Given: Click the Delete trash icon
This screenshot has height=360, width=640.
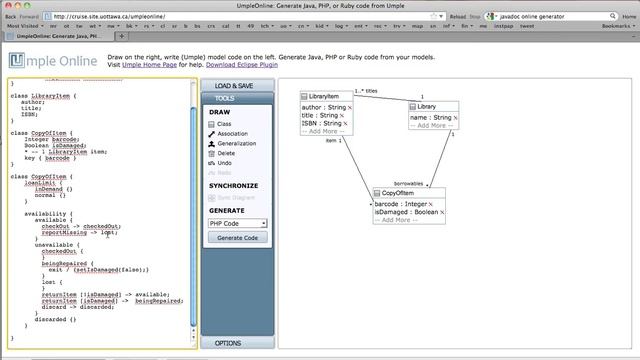Looking at the screenshot, I should pyautogui.click(x=211, y=153).
